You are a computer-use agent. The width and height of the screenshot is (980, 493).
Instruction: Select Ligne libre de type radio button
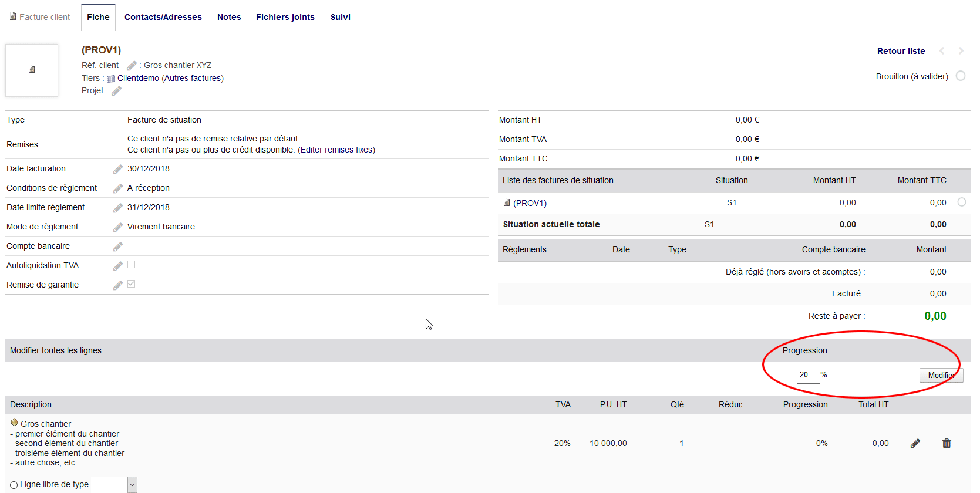click(14, 485)
